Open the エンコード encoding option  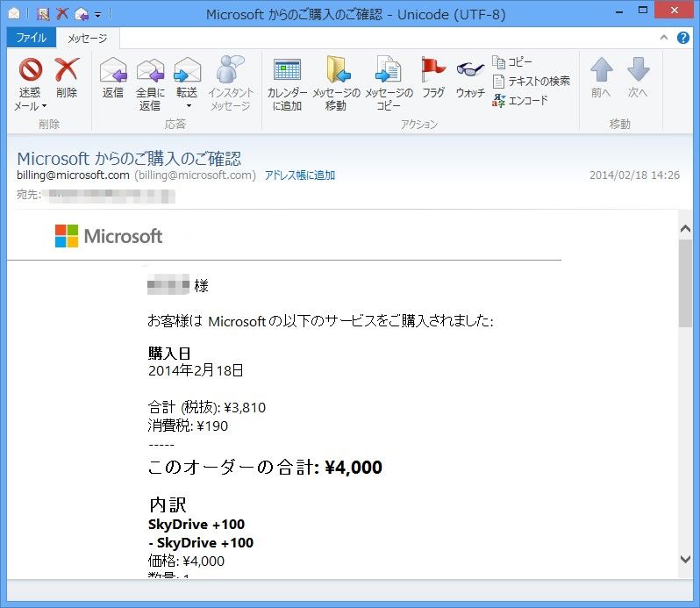pyautogui.click(x=520, y=100)
